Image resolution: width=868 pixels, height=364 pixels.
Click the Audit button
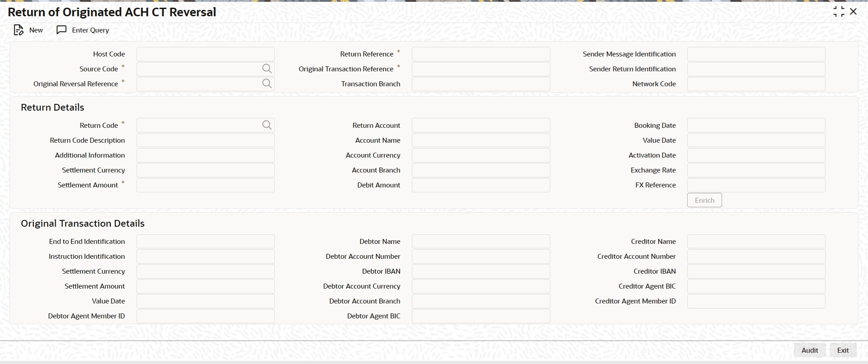pyautogui.click(x=810, y=350)
